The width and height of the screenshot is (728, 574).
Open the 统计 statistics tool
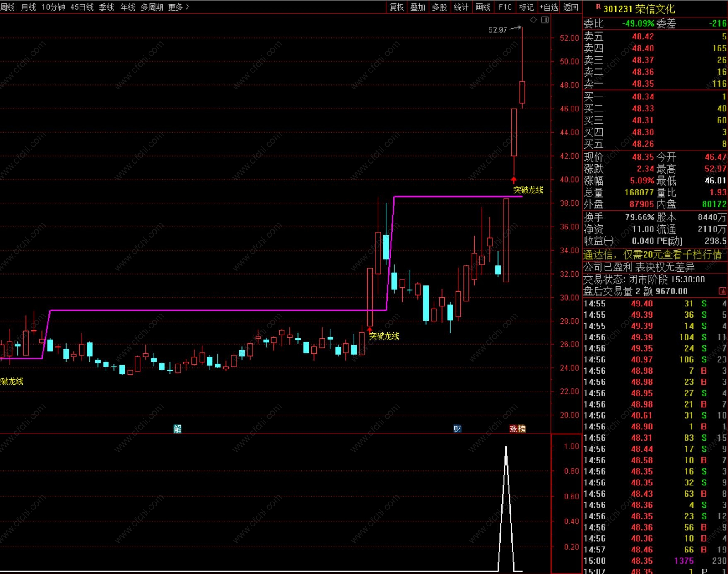click(461, 7)
